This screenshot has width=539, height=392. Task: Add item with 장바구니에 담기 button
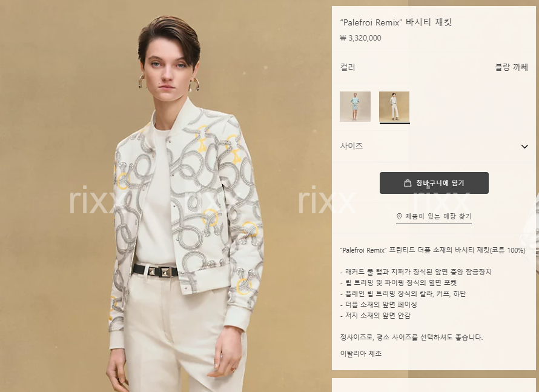pos(434,183)
